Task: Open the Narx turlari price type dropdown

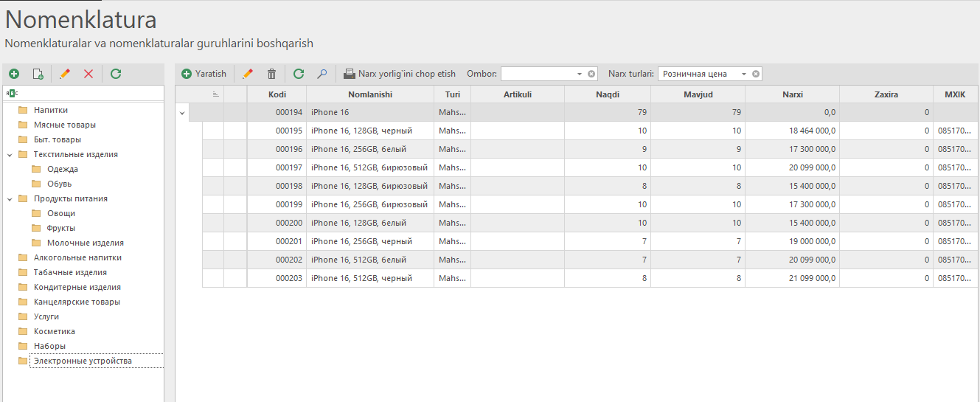Action: tap(744, 74)
